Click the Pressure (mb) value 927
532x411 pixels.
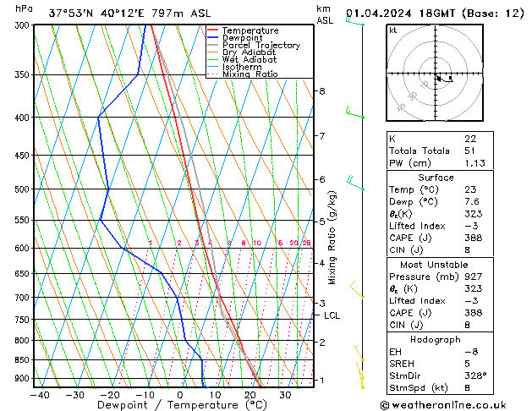pyautogui.click(x=474, y=277)
